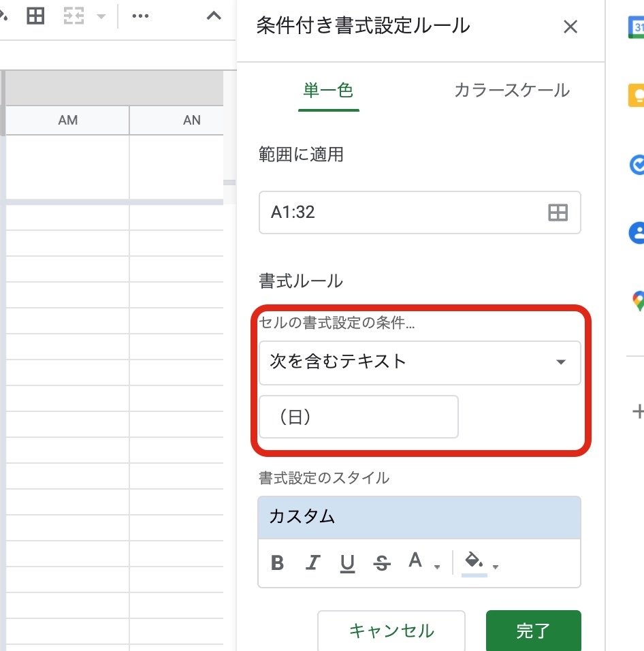The image size is (644, 651).
Task: Select the カスタム style preview
Action: point(419,518)
